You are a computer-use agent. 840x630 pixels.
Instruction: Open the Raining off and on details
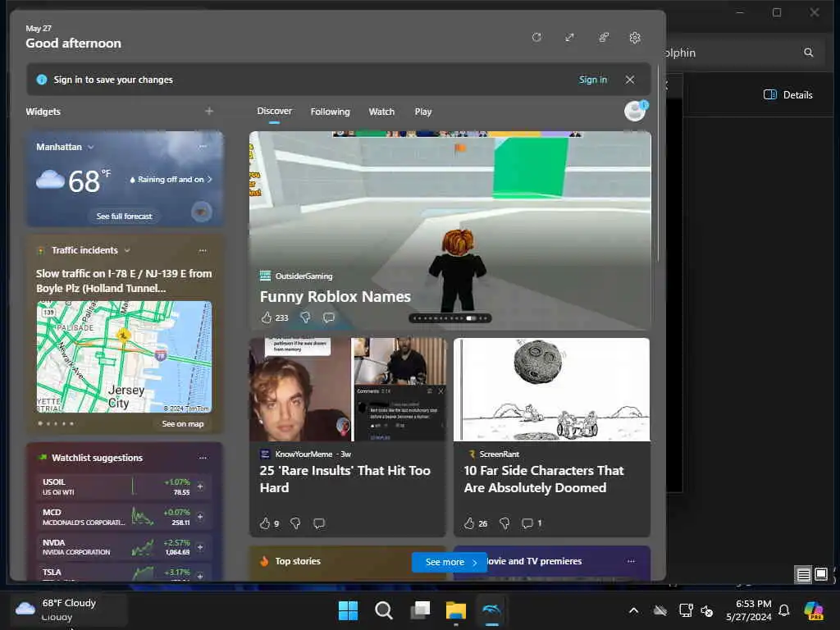pyautogui.click(x=171, y=180)
